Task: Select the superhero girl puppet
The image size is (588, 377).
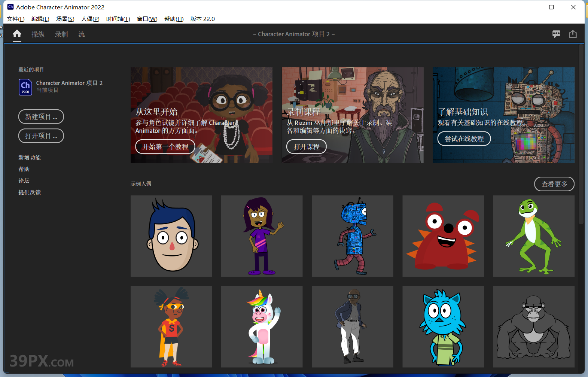Action: click(171, 327)
